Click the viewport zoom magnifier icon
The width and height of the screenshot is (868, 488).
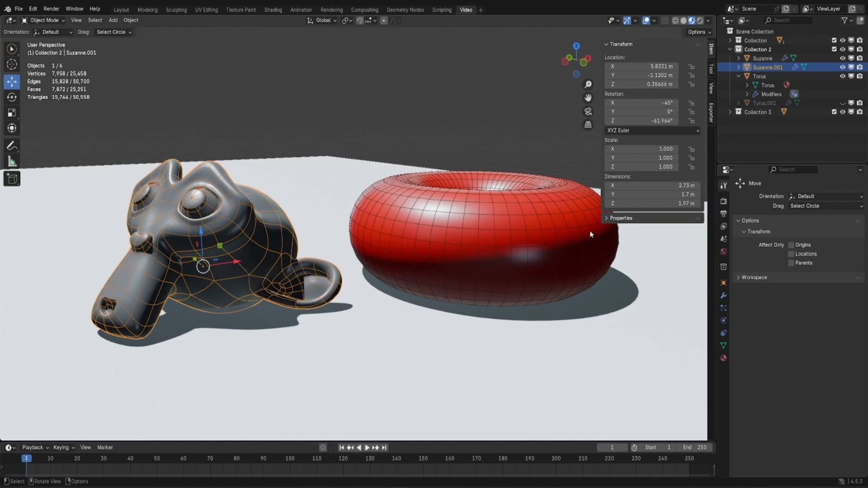pyautogui.click(x=588, y=84)
